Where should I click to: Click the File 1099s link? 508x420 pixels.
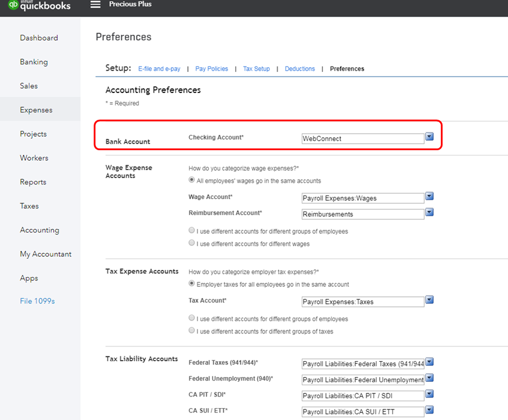[37, 301]
